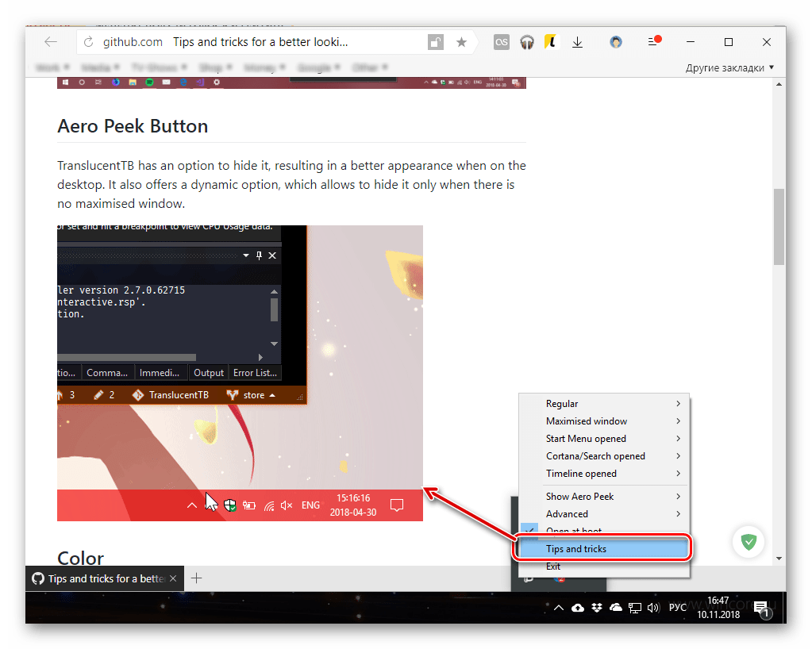Bookmark the page with the star icon
Screen dimensions: 812x649
click(461, 42)
